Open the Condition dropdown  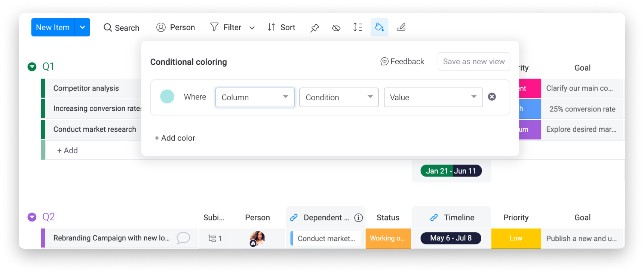click(339, 97)
